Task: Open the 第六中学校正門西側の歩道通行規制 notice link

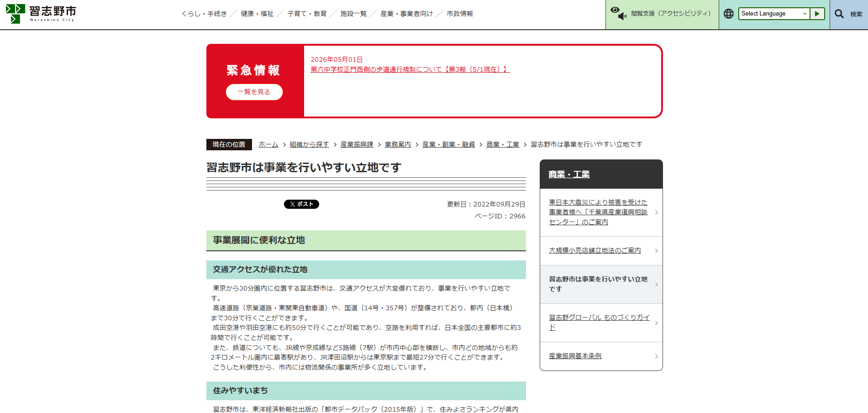Action: [x=410, y=69]
